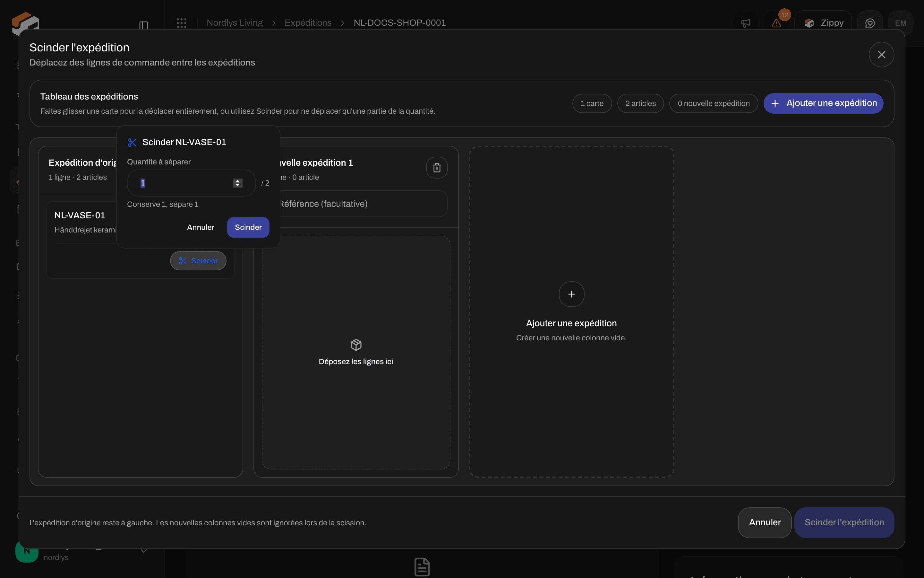Click the 1 carte badge
Viewport: 924px width, 578px height.
592,103
